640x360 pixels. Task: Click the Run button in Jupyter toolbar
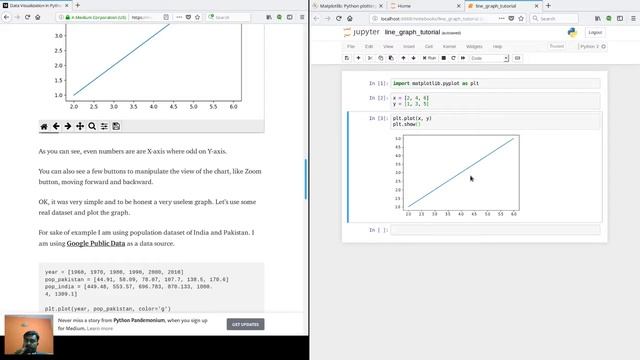429,58
